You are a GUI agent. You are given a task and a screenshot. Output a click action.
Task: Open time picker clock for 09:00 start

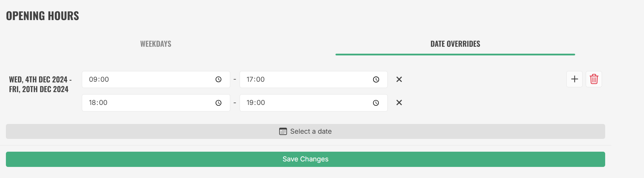click(218, 80)
